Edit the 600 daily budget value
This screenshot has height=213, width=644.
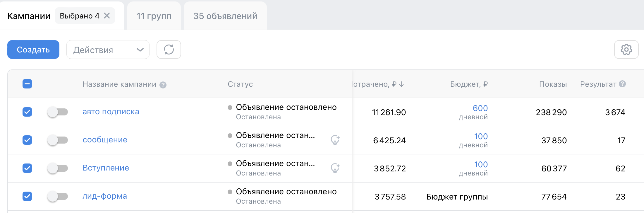(x=480, y=108)
